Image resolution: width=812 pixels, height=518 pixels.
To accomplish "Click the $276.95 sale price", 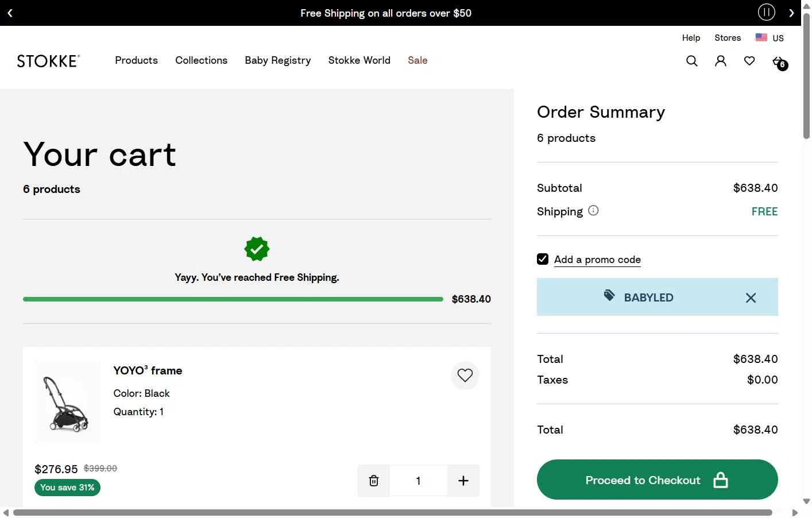I will (x=56, y=469).
